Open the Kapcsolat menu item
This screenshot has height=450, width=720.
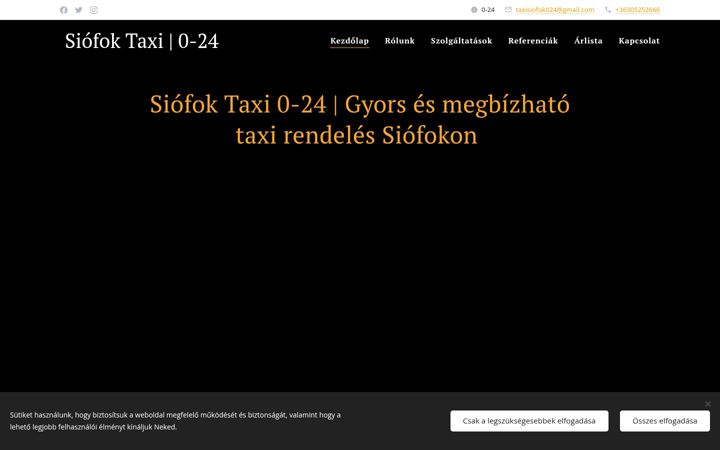639,41
